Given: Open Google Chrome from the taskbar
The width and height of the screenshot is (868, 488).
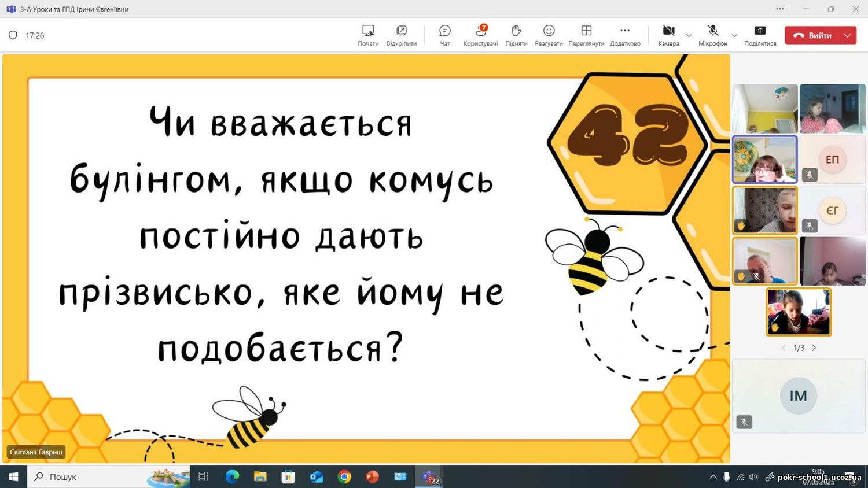Looking at the screenshot, I should click(344, 477).
